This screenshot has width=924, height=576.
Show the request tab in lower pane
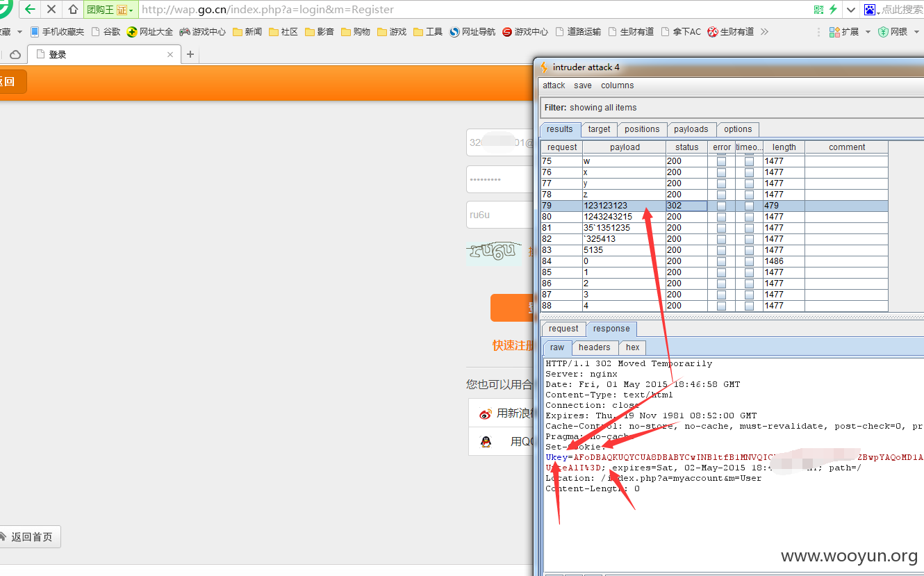coord(563,329)
